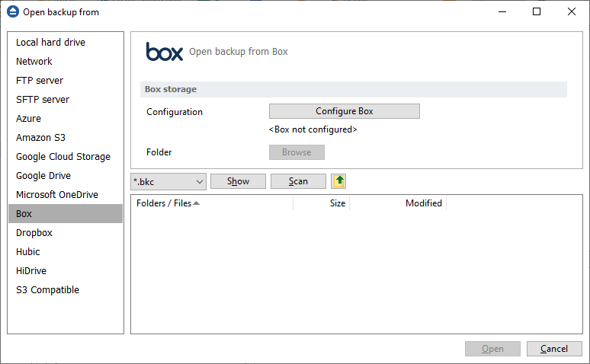
Task: Choose S3 Compatible source
Action: point(65,290)
